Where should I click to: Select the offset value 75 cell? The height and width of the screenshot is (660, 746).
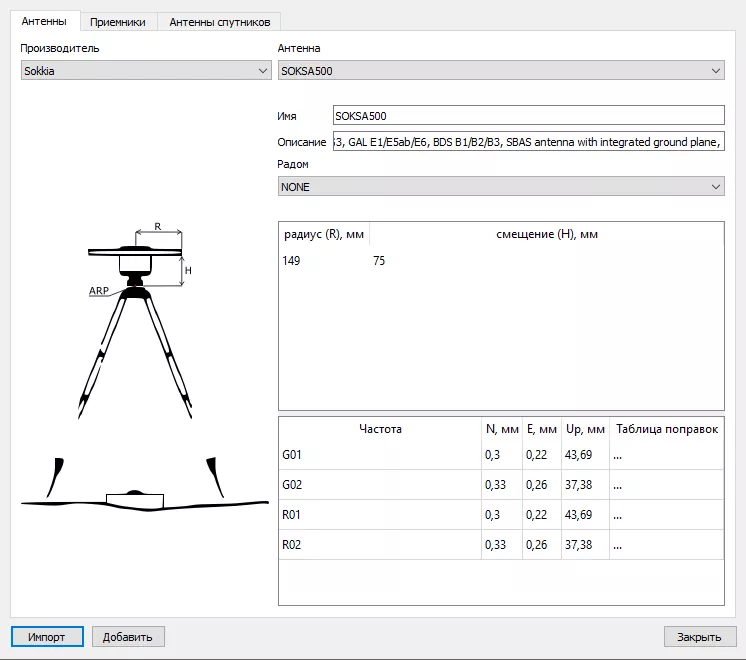click(379, 261)
